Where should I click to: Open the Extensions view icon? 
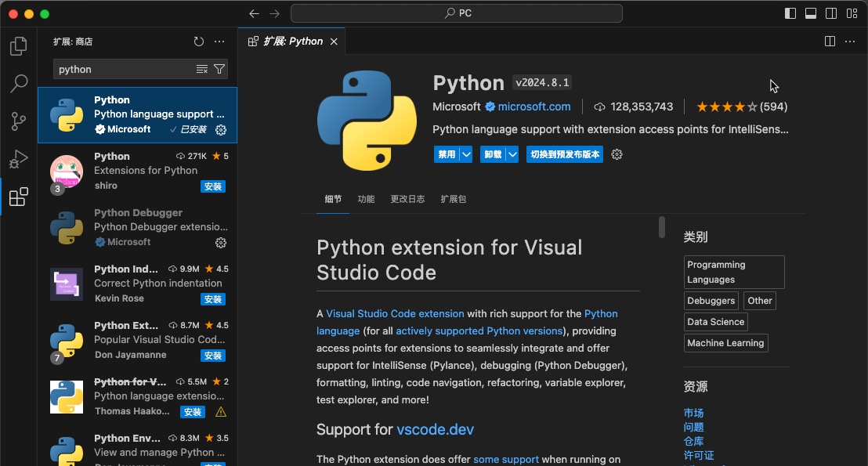tap(18, 197)
